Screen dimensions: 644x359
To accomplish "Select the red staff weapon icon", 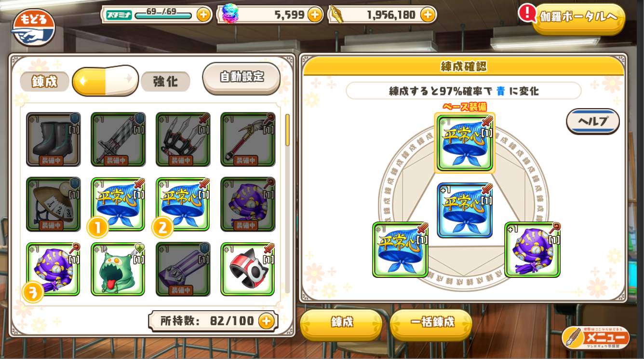I will coord(248,139).
